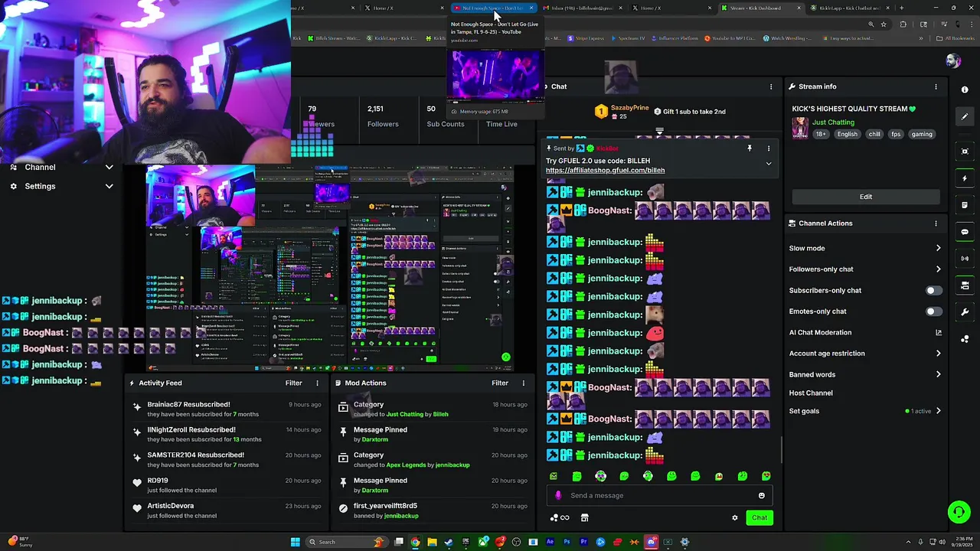Viewport: 980px width, 551px height.
Task: Unpin the pinned chat message pin icon
Action: pyautogui.click(x=750, y=148)
